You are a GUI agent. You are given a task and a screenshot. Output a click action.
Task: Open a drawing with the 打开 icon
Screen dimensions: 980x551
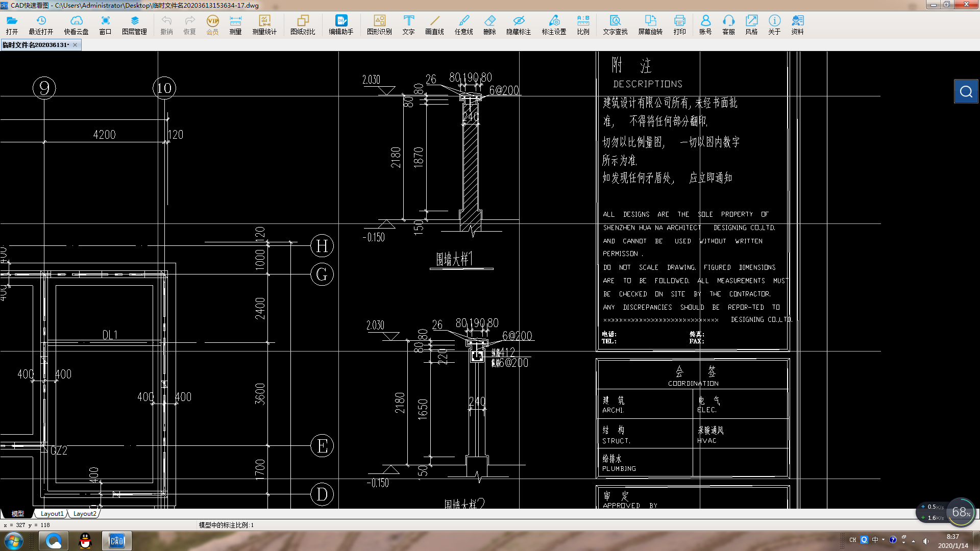[x=12, y=24]
